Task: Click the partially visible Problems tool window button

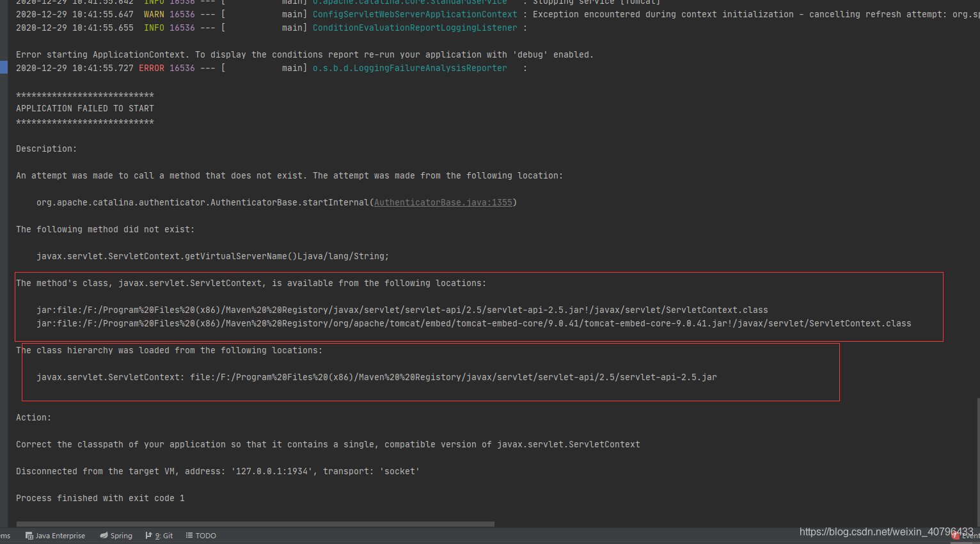Action: [x=4, y=536]
